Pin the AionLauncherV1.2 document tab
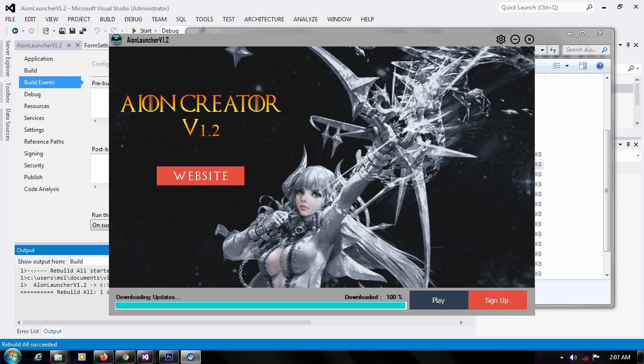Viewport: 644px width, 364px height. pos(69,45)
